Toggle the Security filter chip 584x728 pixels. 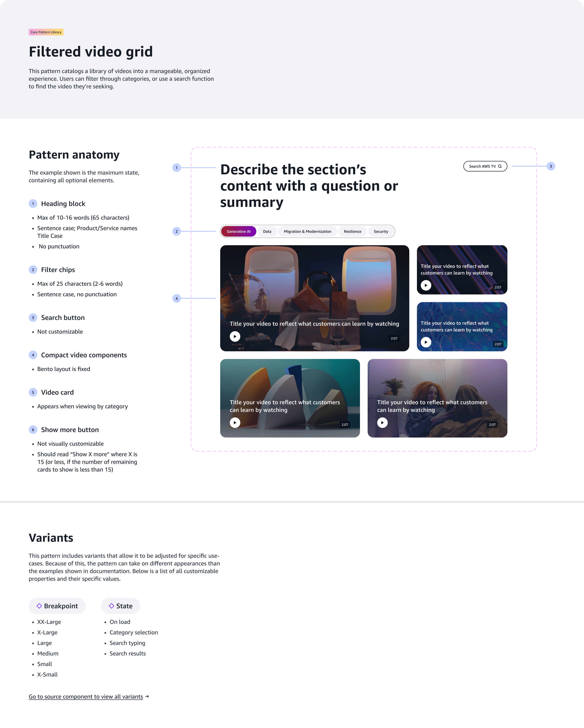381,231
